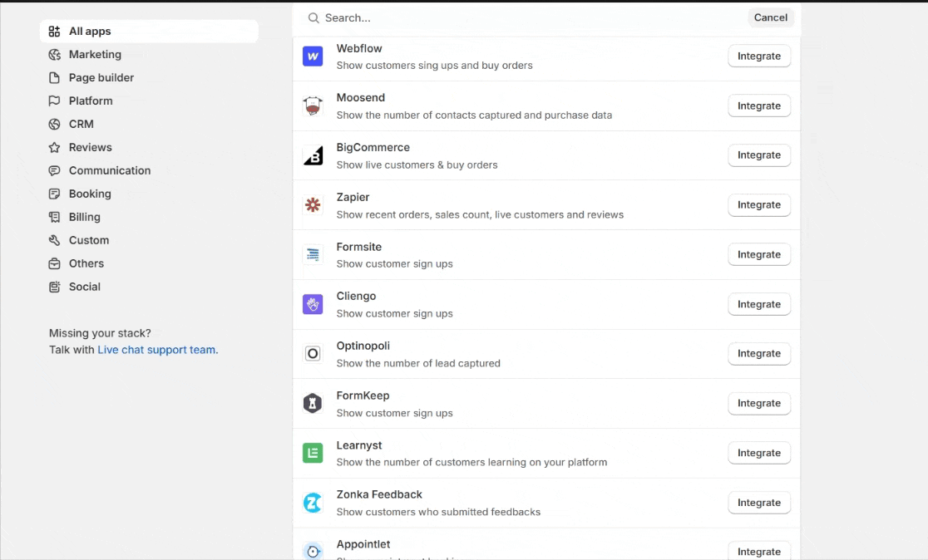Click the Communication chat bubble icon
928x560 pixels.
[54, 170]
